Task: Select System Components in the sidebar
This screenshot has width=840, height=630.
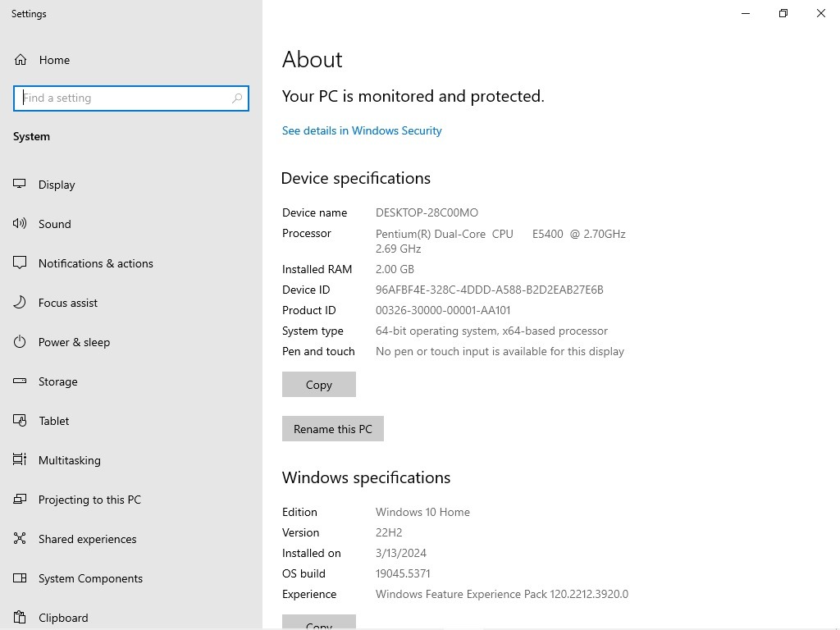Action: click(x=131, y=578)
